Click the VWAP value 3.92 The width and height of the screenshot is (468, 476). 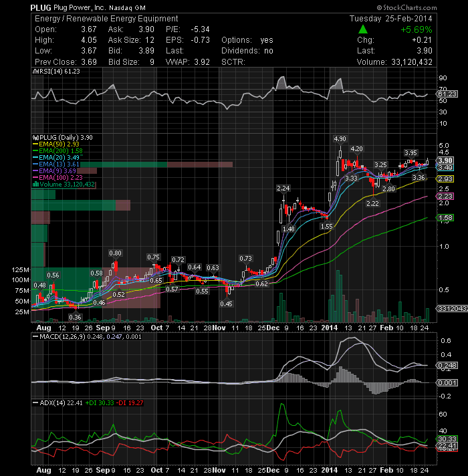(x=202, y=62)
